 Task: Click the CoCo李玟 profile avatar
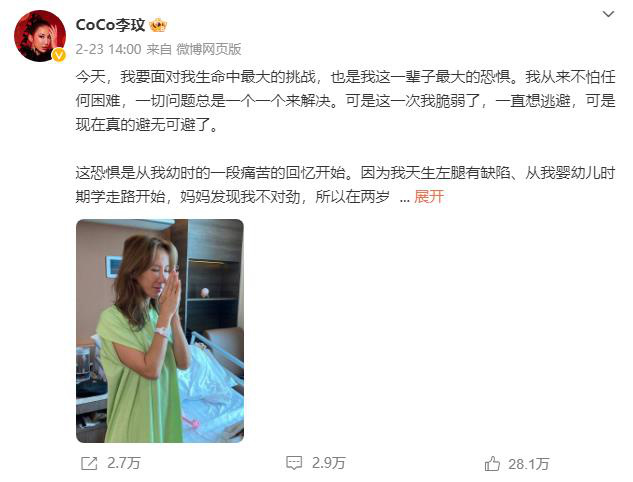pyautogui.click(x=40, y=36)
